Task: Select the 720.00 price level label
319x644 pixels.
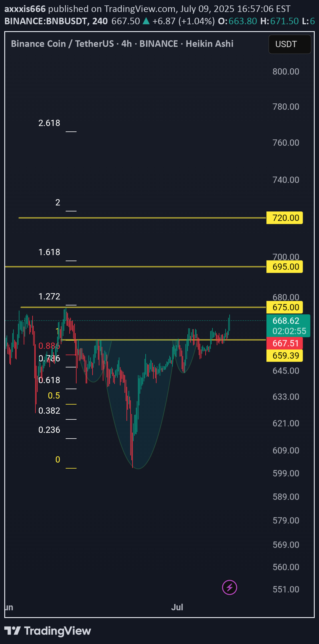Action: [284, 218]
